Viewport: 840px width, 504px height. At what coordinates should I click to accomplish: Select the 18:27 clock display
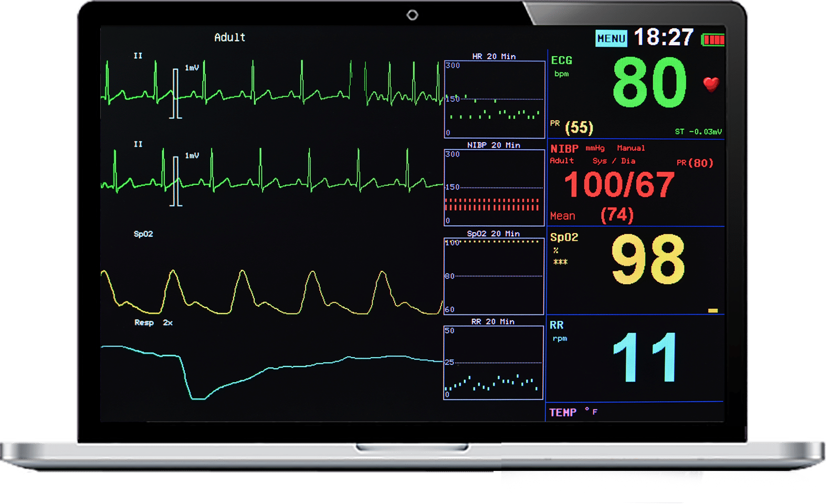[x=664, y=37]
